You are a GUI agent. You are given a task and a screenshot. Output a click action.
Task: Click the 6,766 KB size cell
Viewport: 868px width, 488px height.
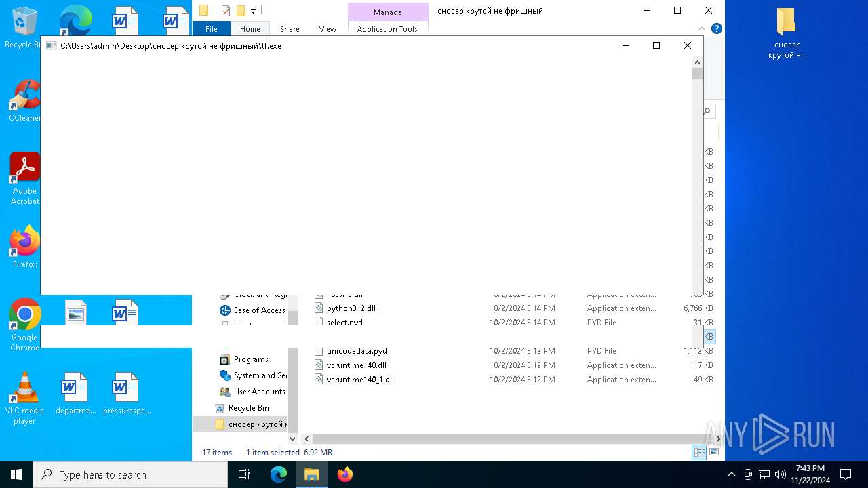pos(698,308)
